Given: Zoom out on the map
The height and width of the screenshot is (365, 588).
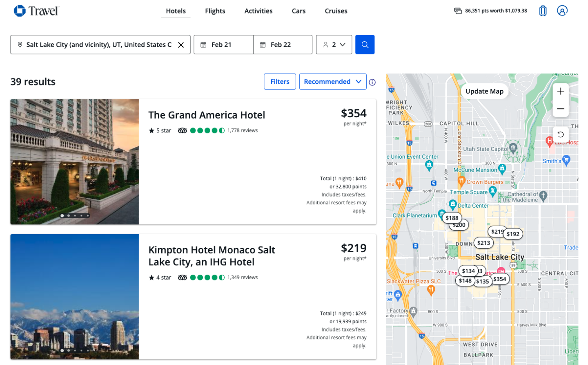Looking at the screenshot, I should pyautogui.click(x=560, y=109).
